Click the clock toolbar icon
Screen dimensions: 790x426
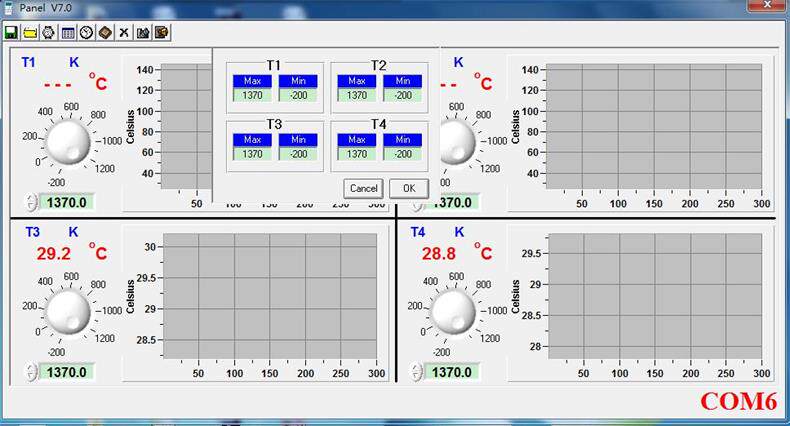(x=86, y=33)
